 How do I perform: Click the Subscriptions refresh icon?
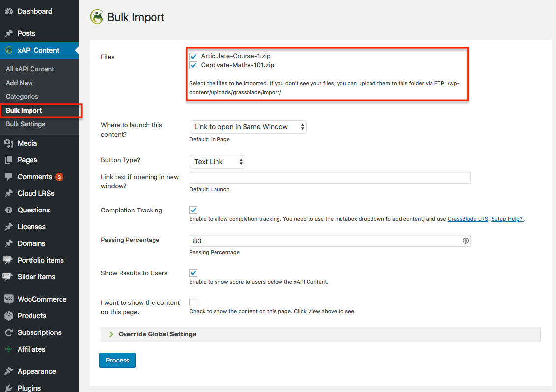pos(8,332)
